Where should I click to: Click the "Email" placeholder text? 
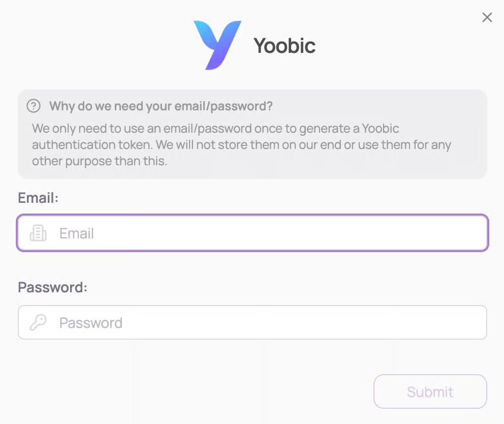77,233
